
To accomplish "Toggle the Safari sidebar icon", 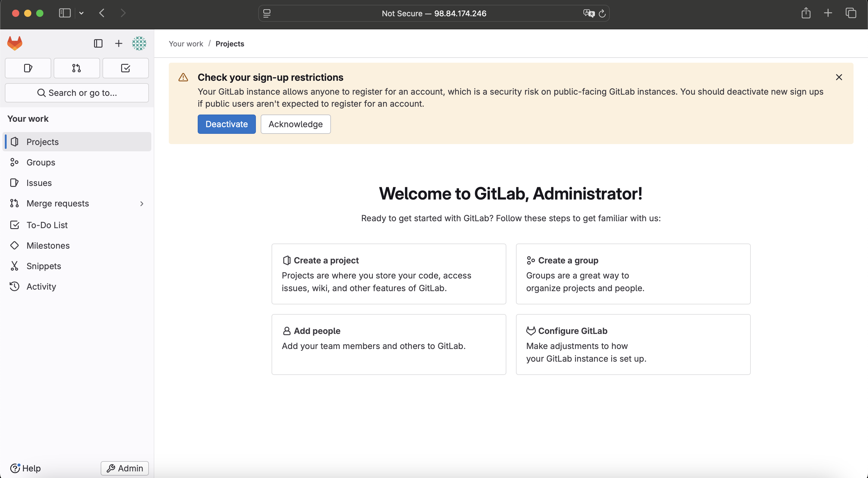I will 64,13.
